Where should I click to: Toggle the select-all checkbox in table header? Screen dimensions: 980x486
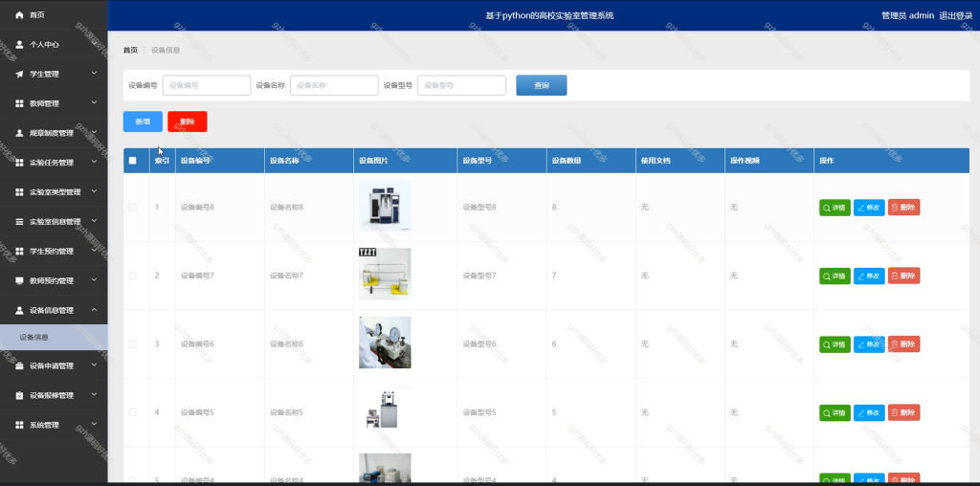pyautogui.click(x=132, y=161)
